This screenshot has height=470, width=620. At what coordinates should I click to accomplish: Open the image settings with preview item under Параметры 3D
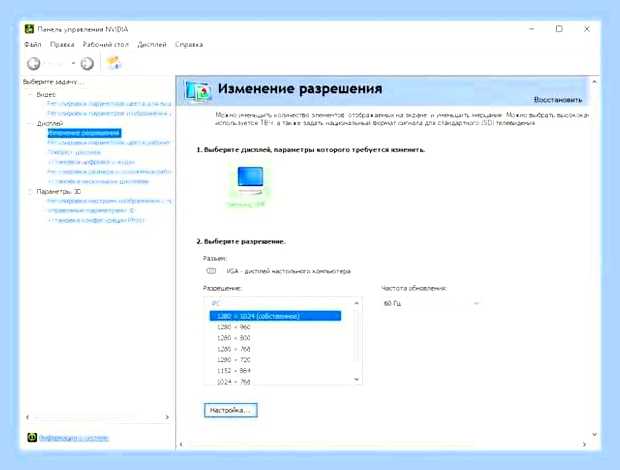tap(109, 201)
